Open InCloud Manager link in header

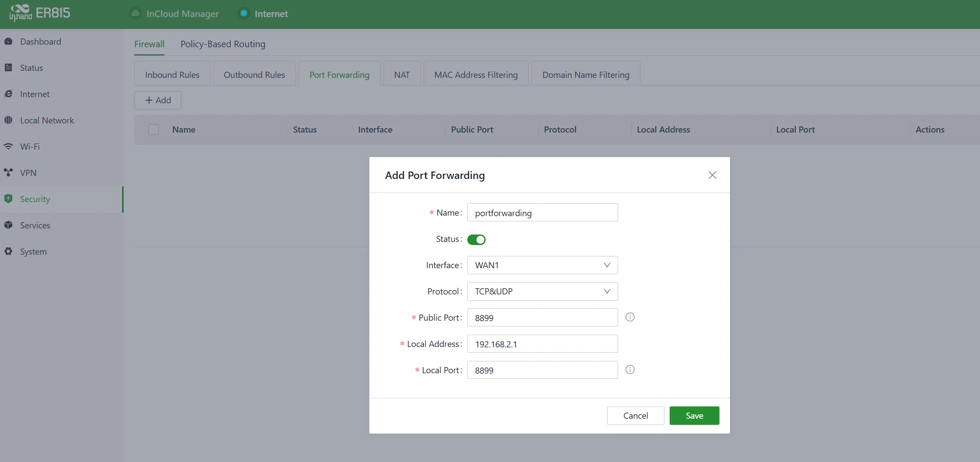coord(183,14)
